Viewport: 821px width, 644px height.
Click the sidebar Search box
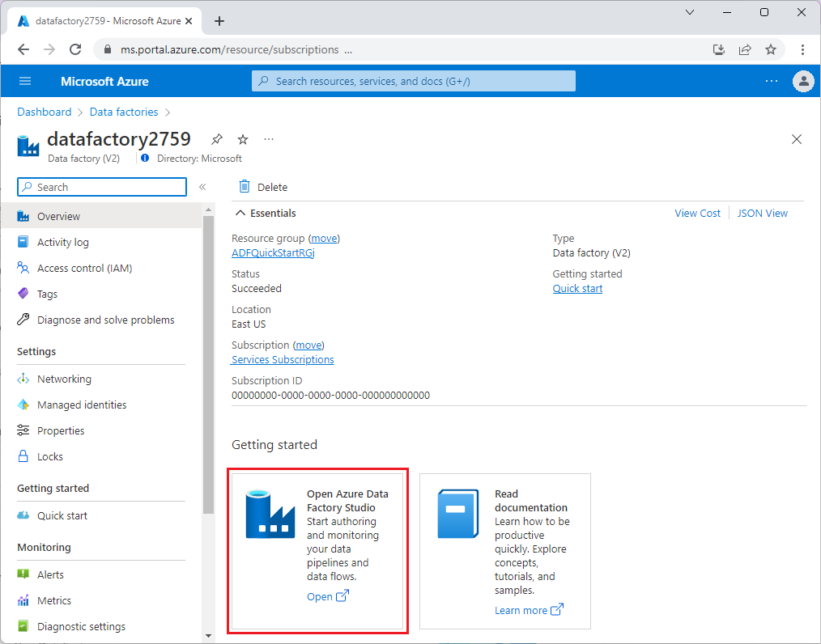click(101, 187)
